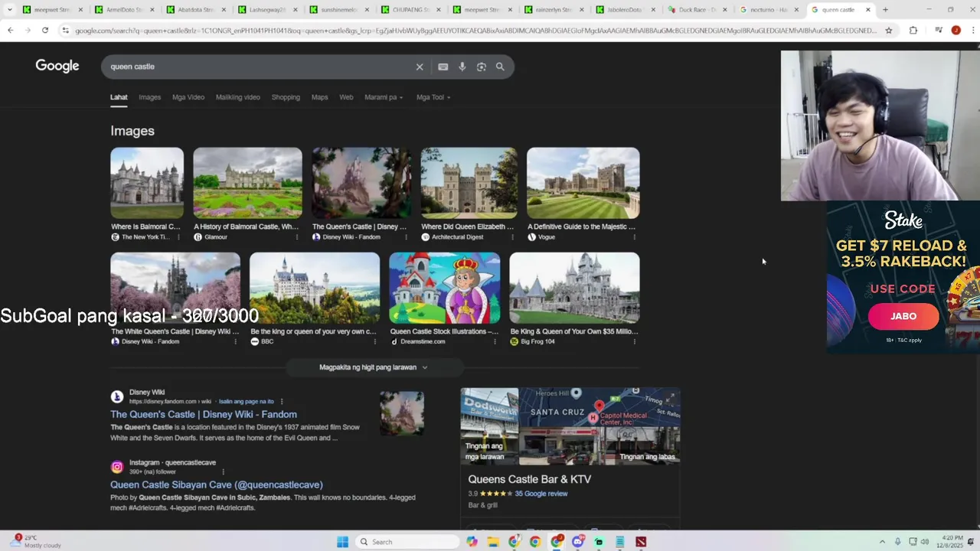The width and height of the screenshot is (980, 551).
Task: Switch to the Shopping tab
Action: 286,97
